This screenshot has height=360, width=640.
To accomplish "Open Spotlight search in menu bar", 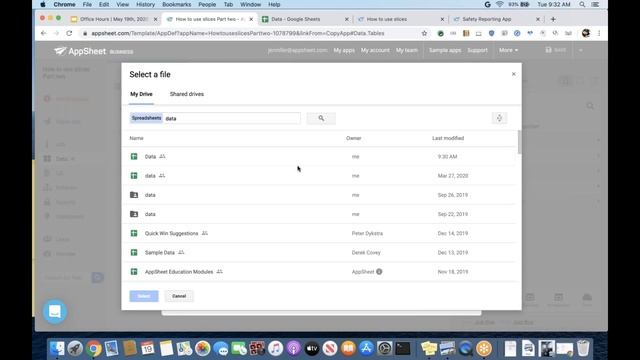I will [582, 4].
